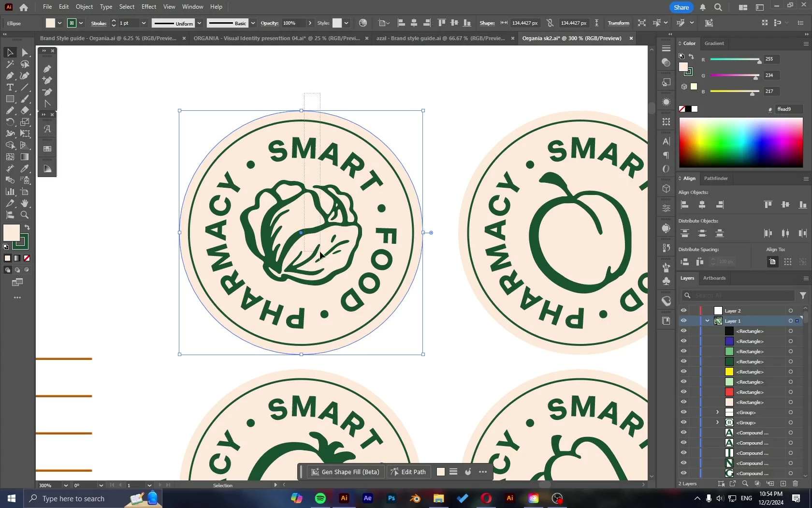Open Gen Shape Fill (Beta)

pos(345,472)
